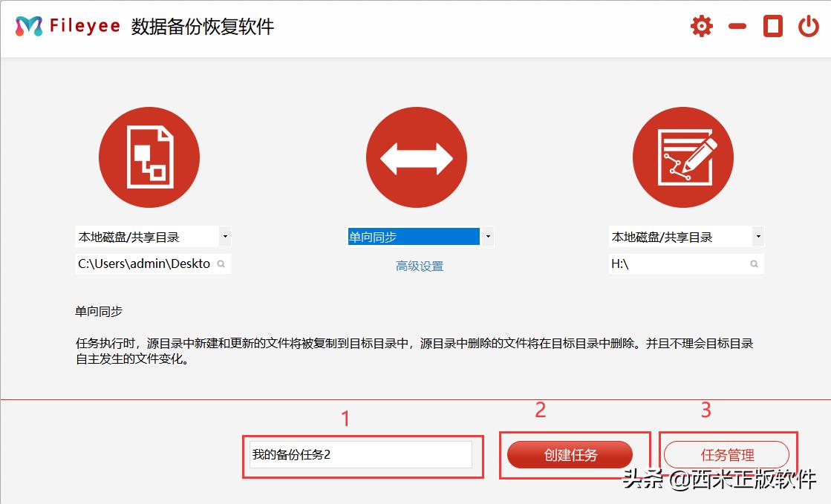Click the magnifier icon in the source path field
Screen dimensions: 831x504
(221, 263)
